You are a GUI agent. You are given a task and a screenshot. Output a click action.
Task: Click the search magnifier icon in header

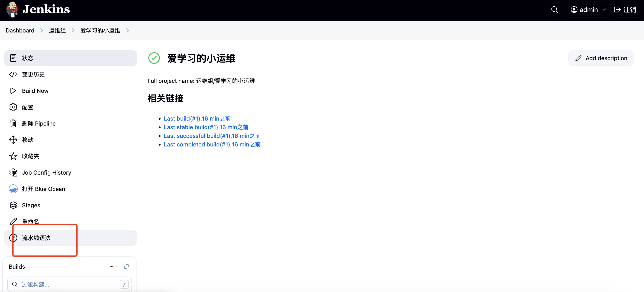point(554,10)
